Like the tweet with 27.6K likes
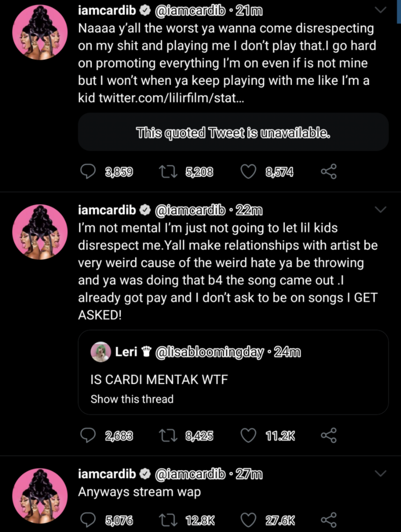The height and width of the screenshot is (532, 401). (x=248, y=520)
